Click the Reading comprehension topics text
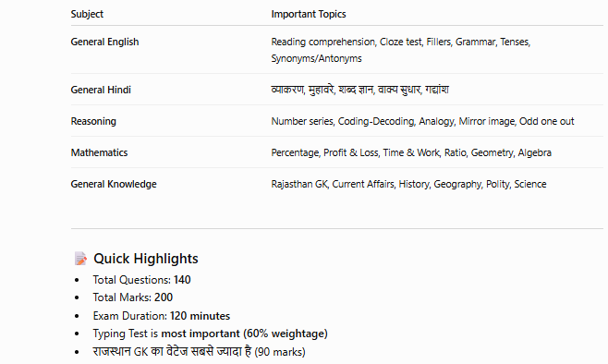 click(400, 42)
